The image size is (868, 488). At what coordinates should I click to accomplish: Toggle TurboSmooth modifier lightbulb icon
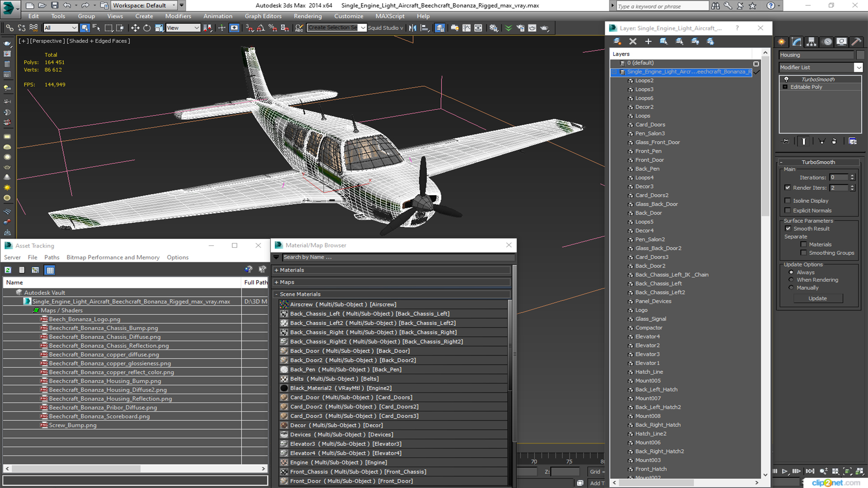[x=786, y=79]
